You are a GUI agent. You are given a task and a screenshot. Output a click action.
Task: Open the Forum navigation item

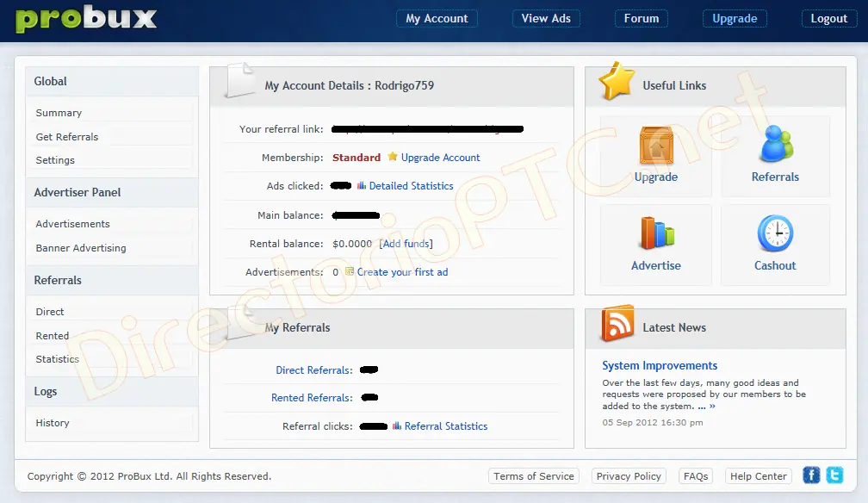click(641, 18)
